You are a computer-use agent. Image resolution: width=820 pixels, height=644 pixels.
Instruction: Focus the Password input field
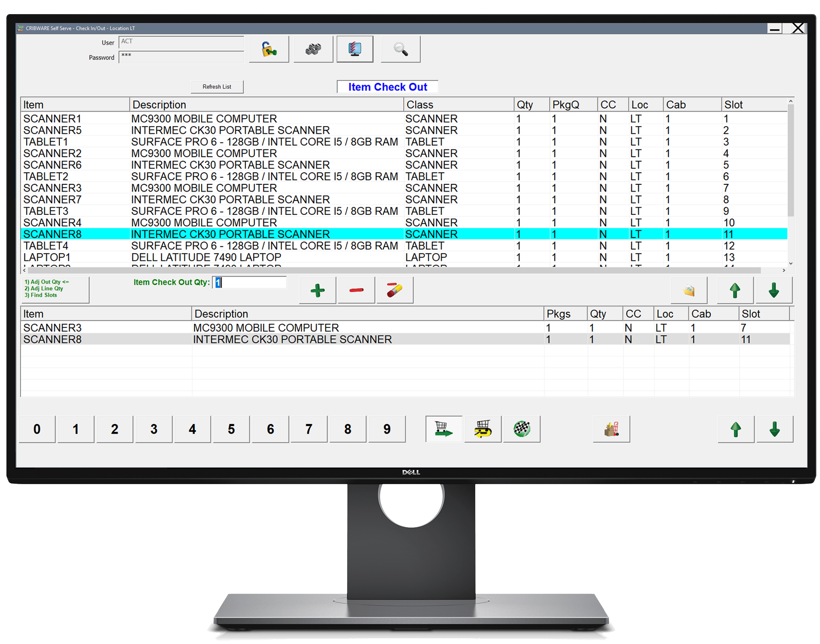click(x=181, y=57)
